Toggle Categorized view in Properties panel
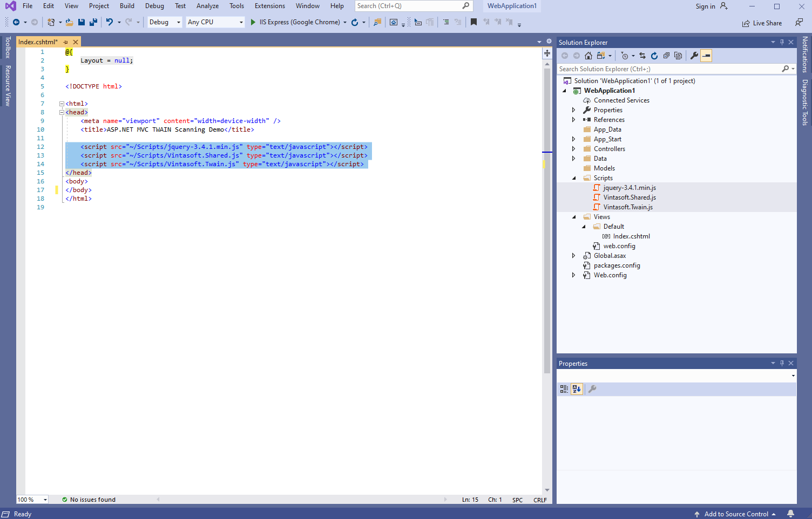This screenshot has width=812, height=519. pos(564,389)
